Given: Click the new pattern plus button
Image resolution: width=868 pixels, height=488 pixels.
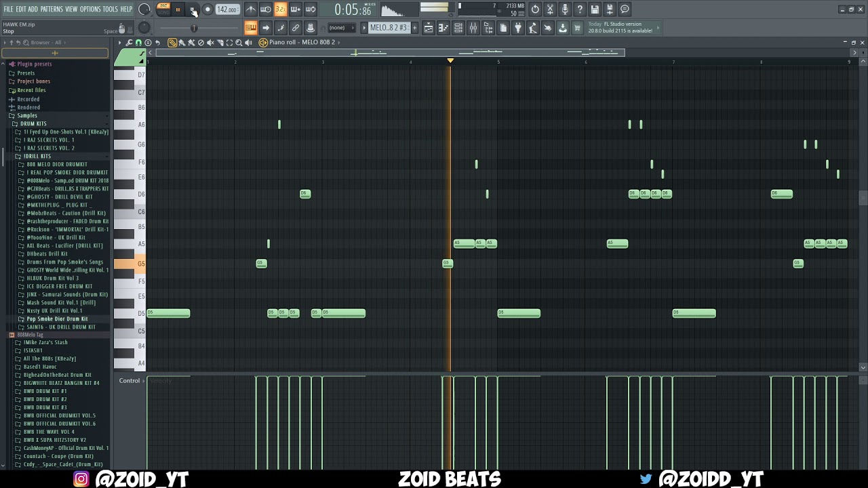Looking at the screenshot, I should (414, 28).
